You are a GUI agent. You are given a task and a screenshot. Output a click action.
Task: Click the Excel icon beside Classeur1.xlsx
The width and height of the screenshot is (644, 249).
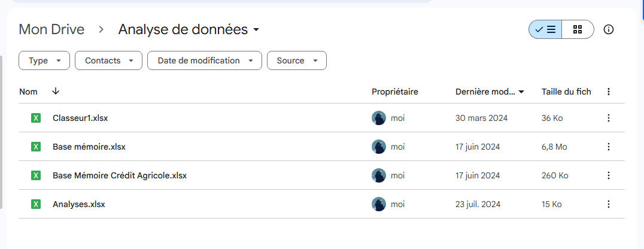point(36,118)
